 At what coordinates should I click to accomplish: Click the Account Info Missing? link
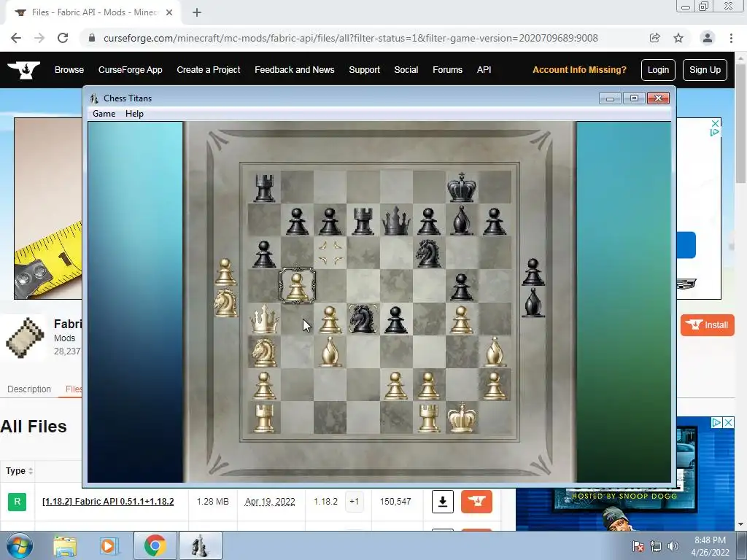(579, 70)
